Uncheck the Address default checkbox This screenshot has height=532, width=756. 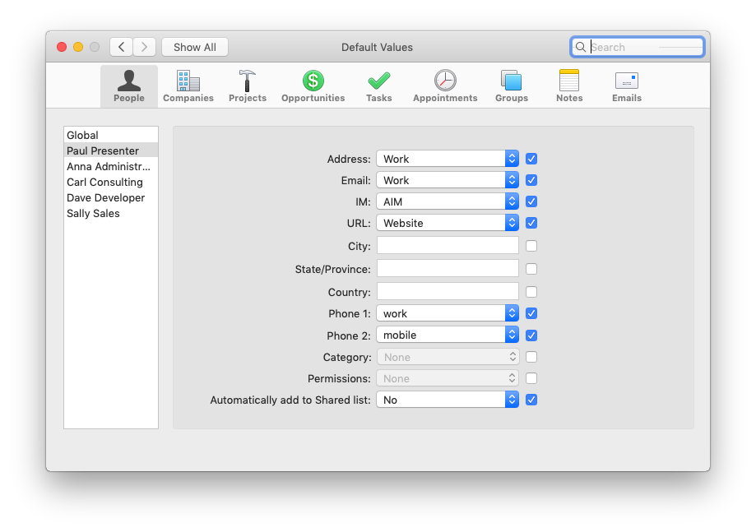pyautogui.click(x=531, y=159)
